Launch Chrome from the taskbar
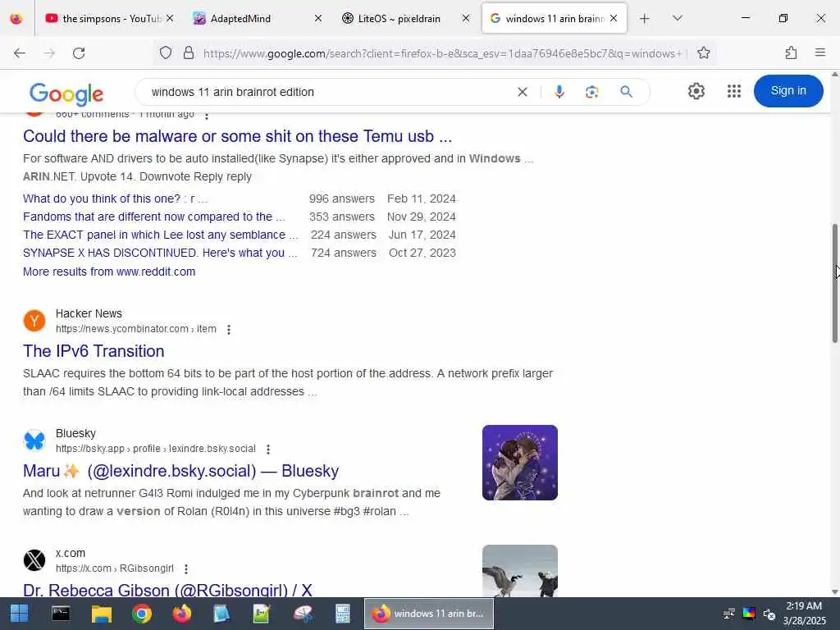The width and height of the screenshot is (840, 630). (142, 614)
